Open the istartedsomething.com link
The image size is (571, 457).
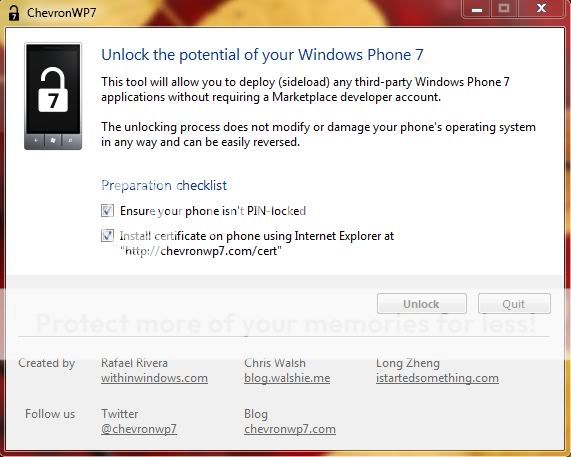click(437, 378)
